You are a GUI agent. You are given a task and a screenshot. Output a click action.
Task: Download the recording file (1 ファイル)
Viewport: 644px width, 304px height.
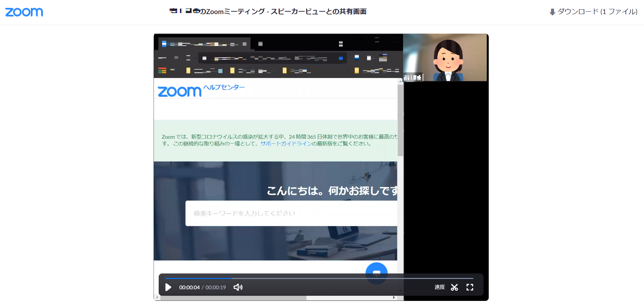[x=593, y=12]
